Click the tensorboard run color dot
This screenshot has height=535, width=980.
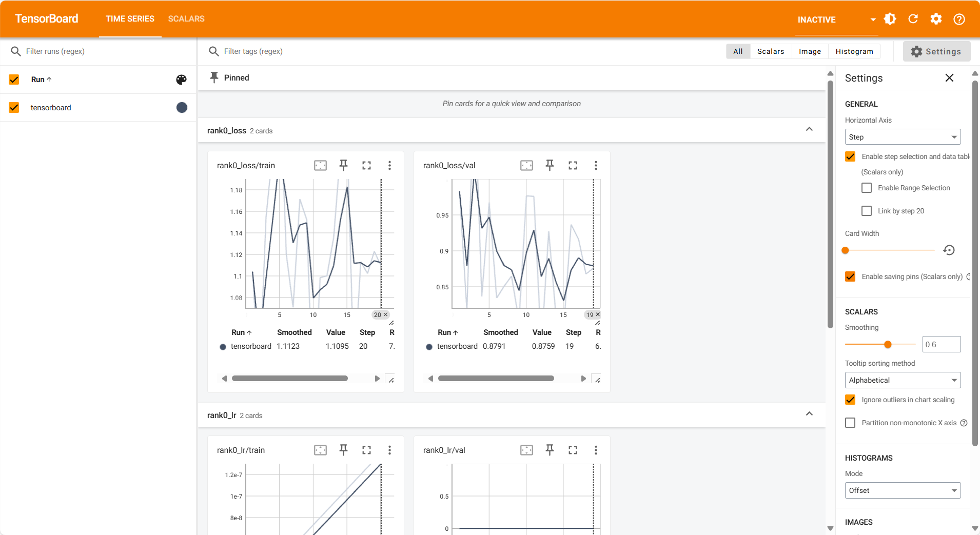182,108
